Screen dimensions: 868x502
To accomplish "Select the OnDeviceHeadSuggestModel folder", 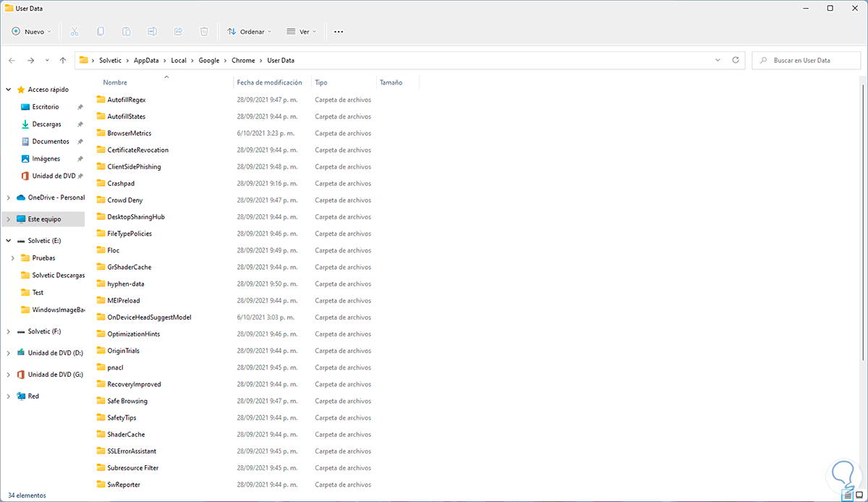I will pyautogui.click(x=149, y=317).
